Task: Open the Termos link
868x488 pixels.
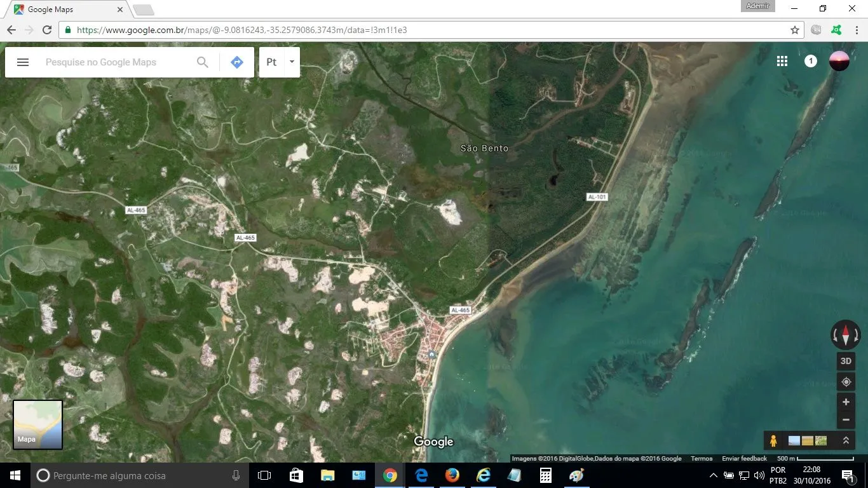Action: tap(702, 459)
